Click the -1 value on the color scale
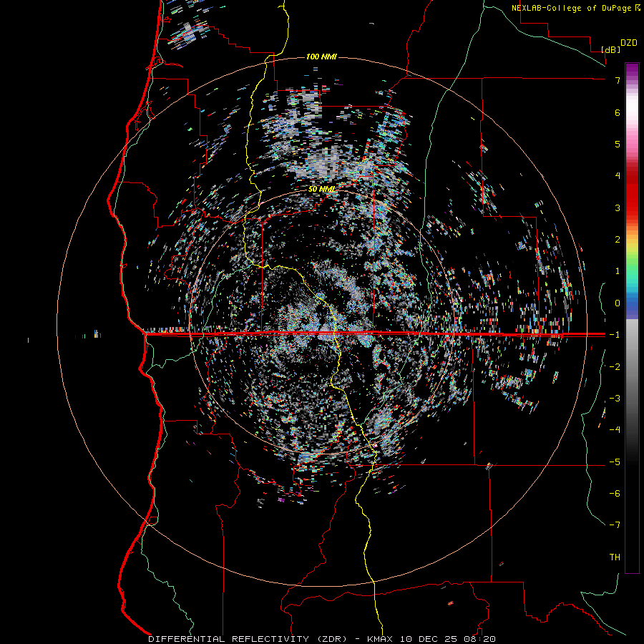644x644 pixels. pos(615,335)
